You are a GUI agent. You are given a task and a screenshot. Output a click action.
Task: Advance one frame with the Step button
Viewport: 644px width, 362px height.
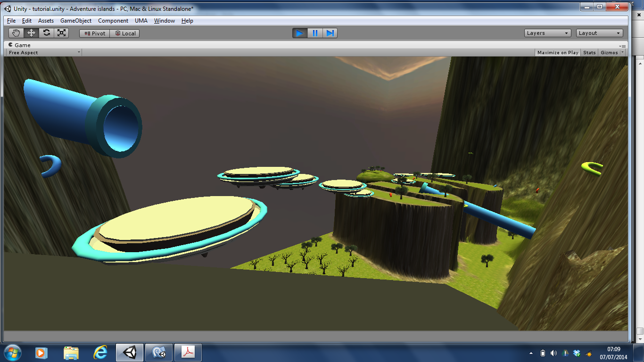(x=330, y=33)
